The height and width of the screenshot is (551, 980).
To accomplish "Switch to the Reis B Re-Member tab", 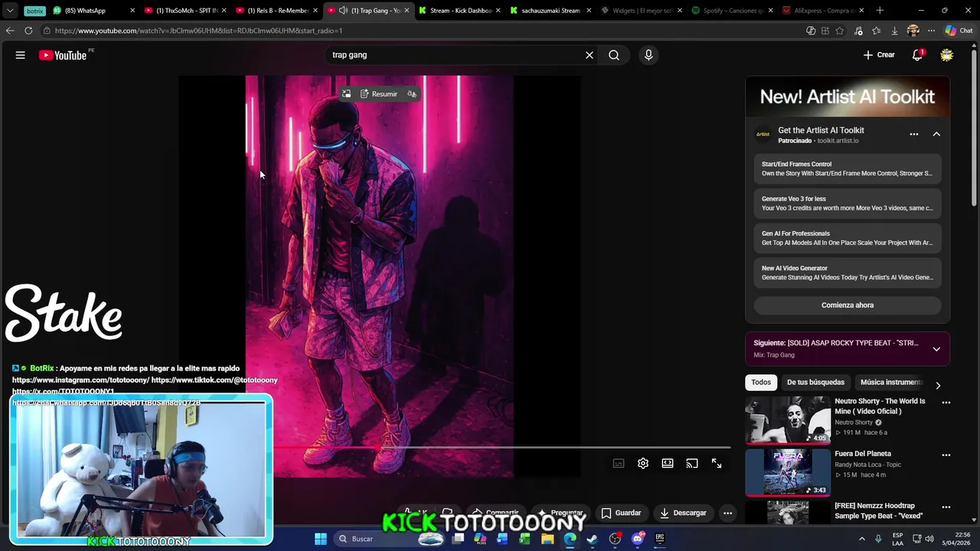I will point(276,11).
